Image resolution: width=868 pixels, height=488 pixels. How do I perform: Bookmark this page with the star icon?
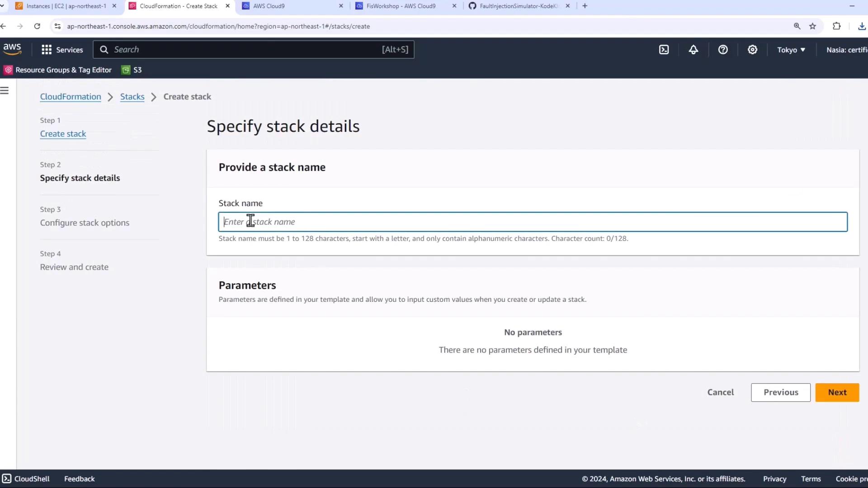click(x=812, y=26)
